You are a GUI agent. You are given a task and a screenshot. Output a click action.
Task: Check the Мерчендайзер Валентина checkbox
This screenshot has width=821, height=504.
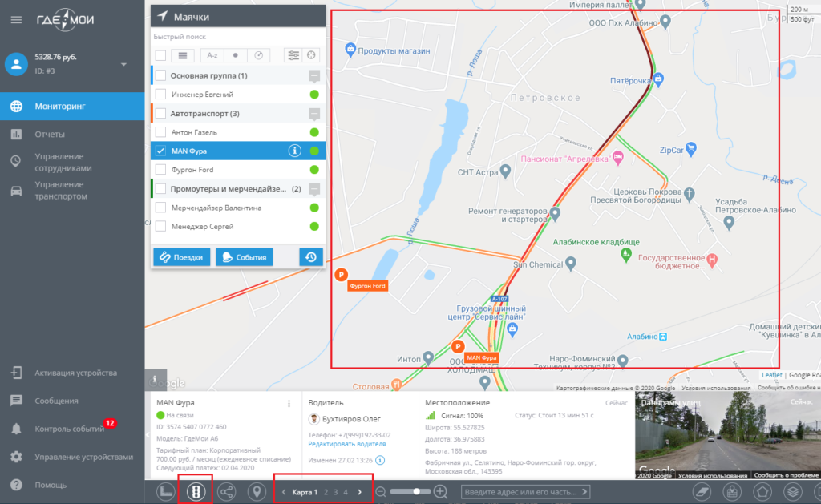click(x=160, y=208)
